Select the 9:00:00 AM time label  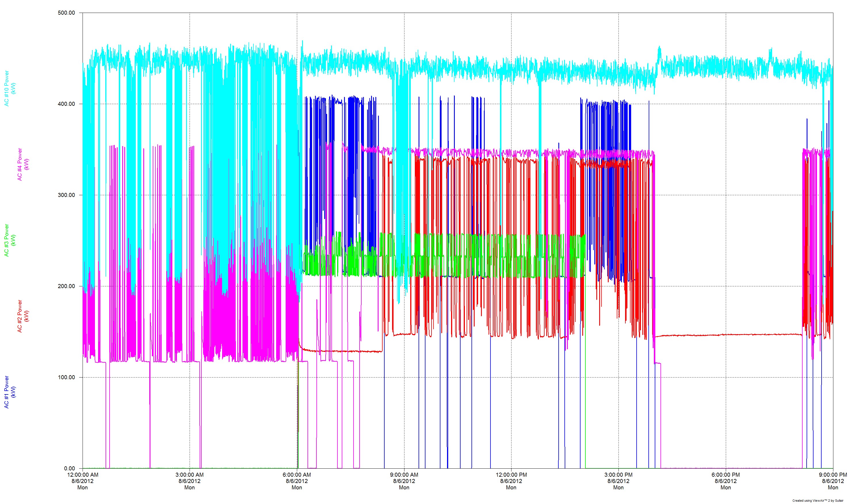[x=404, y=475]
